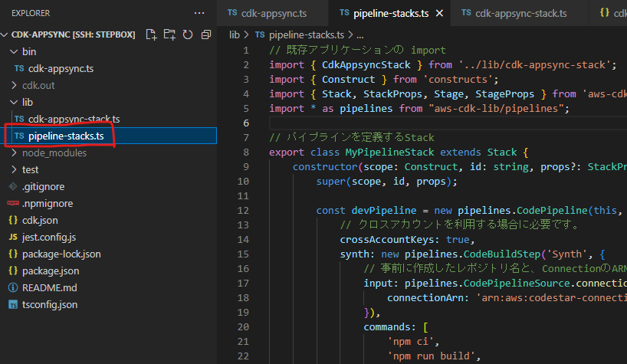Collapse all folders in Explorer

pyautogui.click(x=206, y=34)
